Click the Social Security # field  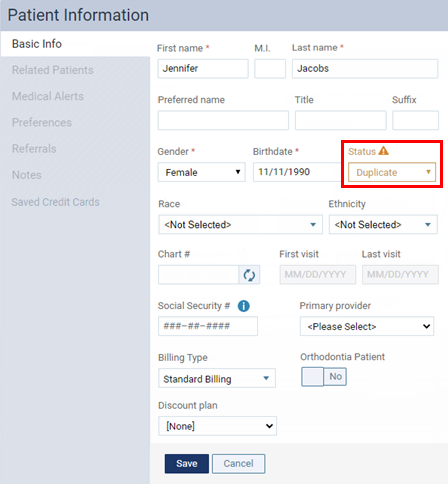(208, 326)
